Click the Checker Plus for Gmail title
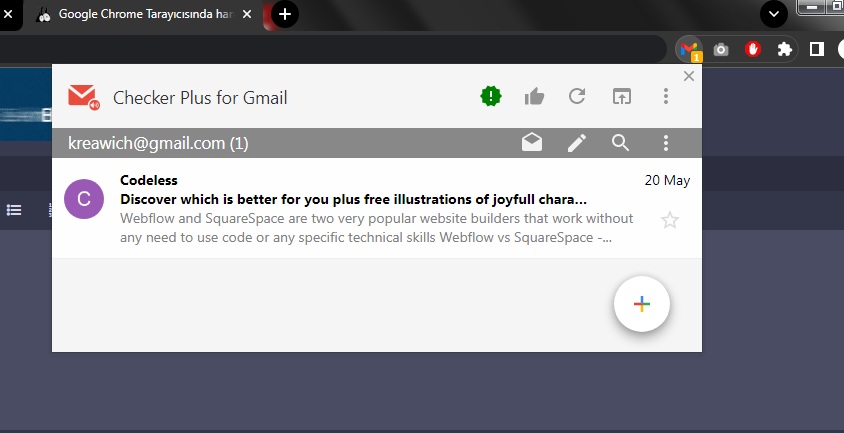Screen dimensions: 844x433 point(200,97)
